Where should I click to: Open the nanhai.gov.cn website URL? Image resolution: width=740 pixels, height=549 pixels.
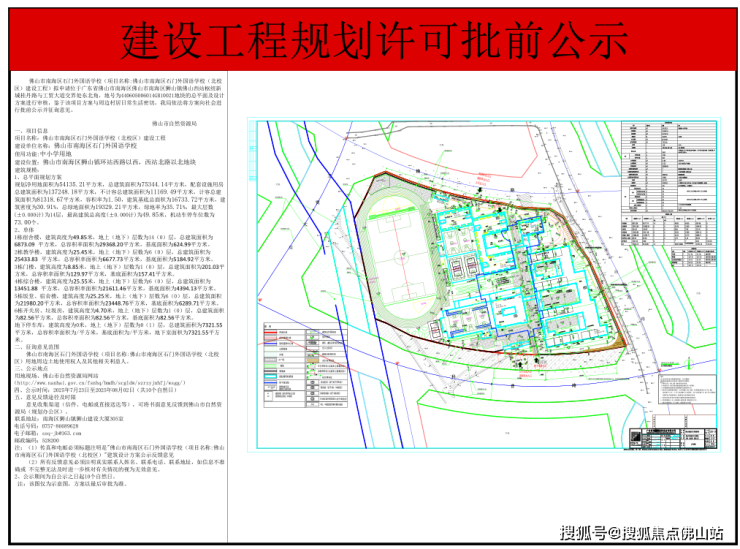click(x=100, y=383)
